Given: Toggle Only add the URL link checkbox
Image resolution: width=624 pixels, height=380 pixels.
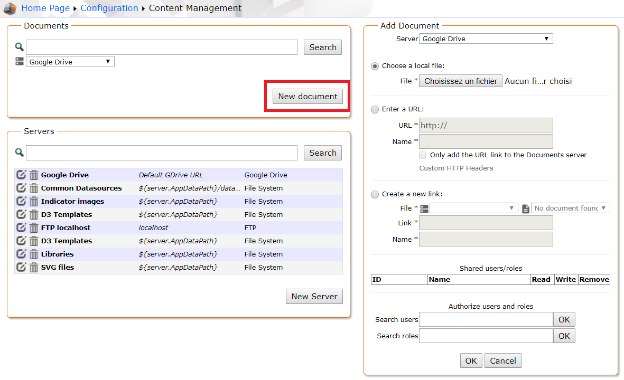Looking at the screenshot, I should (423, 155).
